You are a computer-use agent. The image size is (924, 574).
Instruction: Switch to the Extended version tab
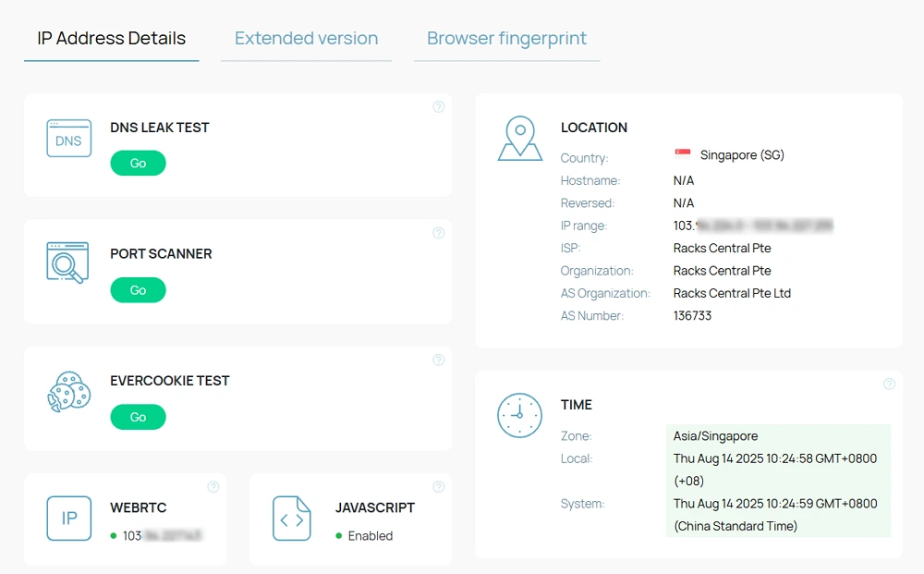pyautogui.click(x=307, y=38)
